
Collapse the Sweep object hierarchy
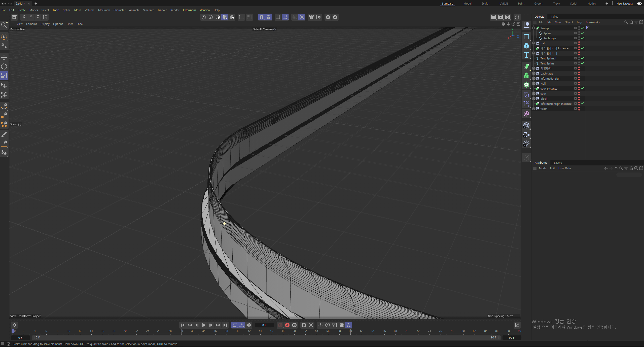(533, 28)
